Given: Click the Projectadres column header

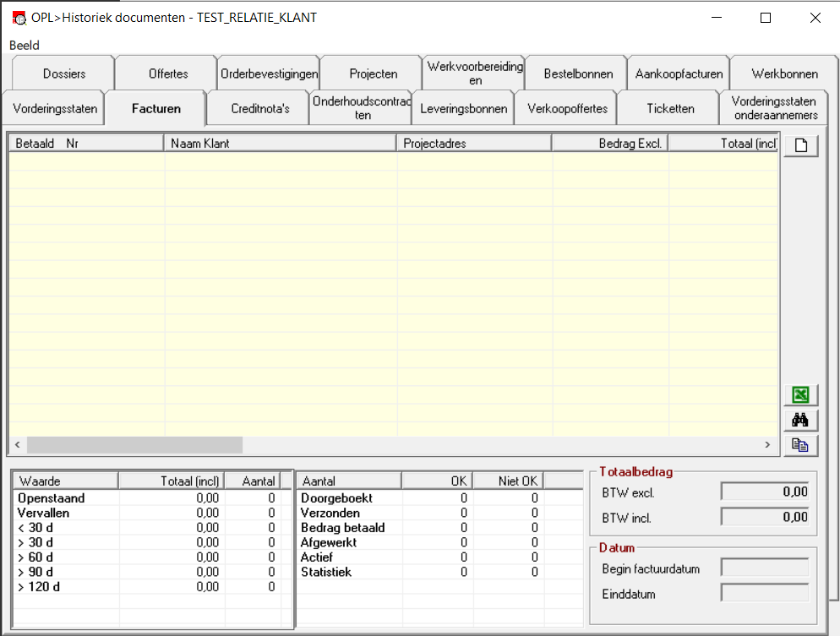Looking at the screenshot, I should (x=474, y=144).
